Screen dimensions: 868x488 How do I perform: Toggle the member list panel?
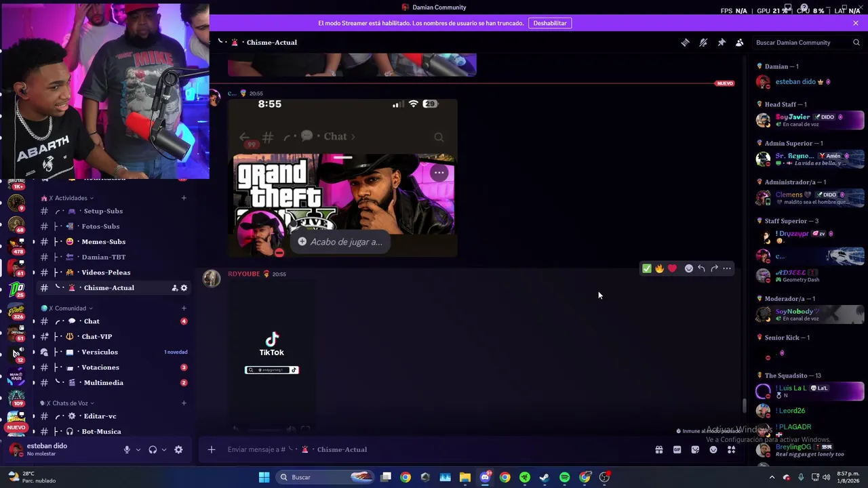tap(739, 42)
